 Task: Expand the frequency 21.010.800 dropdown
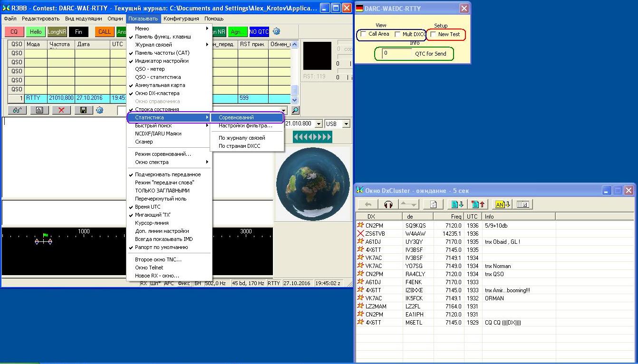point(318,124)
